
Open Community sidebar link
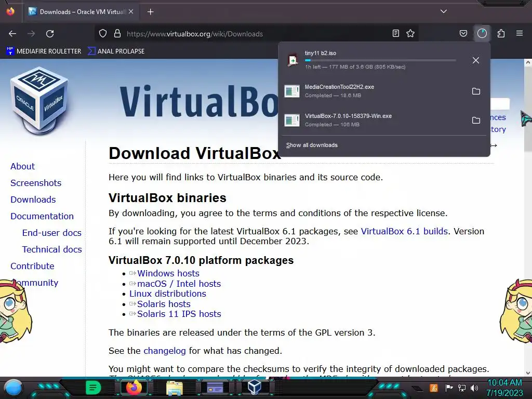point(34,283)
